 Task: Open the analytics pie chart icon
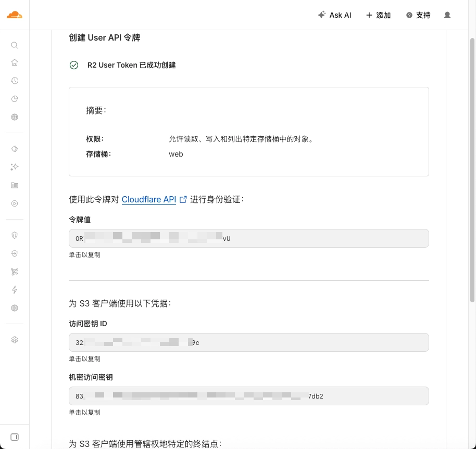click(x=15, y=99)
